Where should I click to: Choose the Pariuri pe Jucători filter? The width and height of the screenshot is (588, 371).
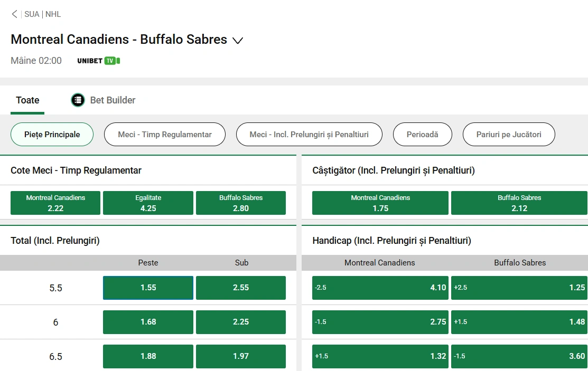(x=509, y=135)
